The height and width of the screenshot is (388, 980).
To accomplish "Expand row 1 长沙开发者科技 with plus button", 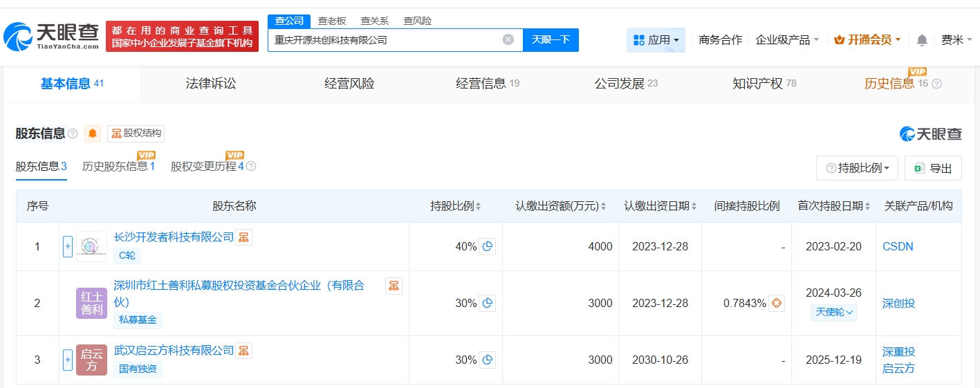I will pyautogui.click(x=68, y=246).
